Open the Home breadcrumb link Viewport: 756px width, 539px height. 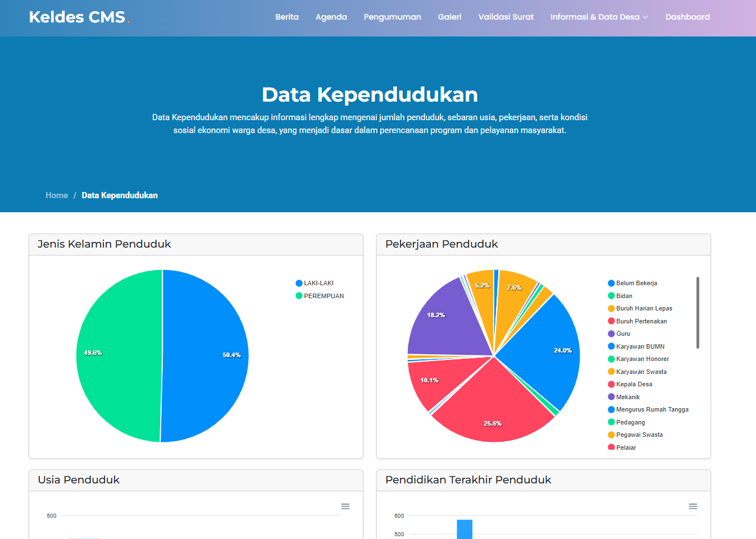coord(57,195)
